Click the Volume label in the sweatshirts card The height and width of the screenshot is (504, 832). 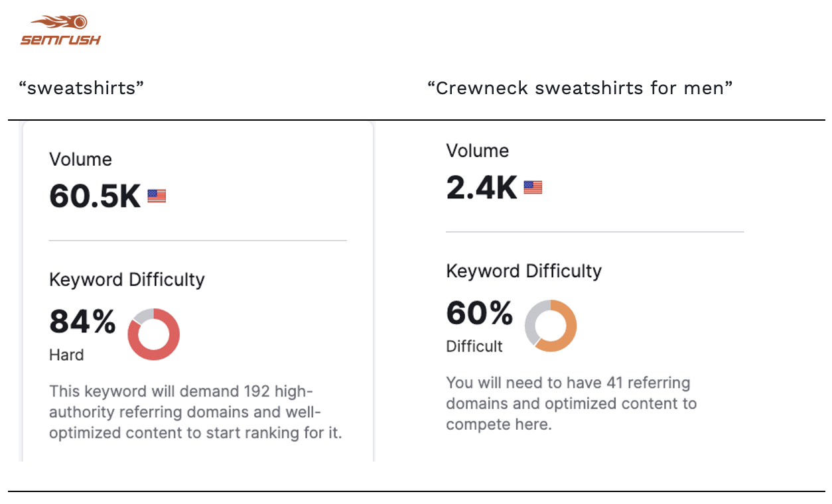(x=80, y=159)
